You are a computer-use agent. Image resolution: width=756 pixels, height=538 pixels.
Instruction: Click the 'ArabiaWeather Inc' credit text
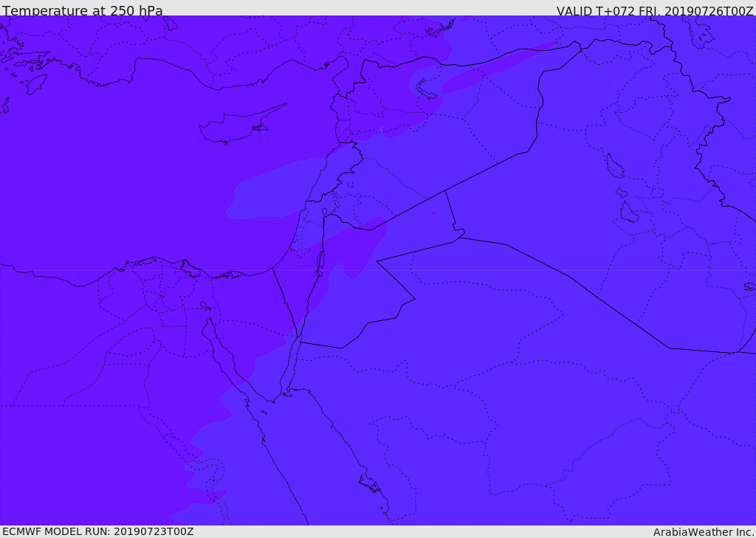click(704, 532)
